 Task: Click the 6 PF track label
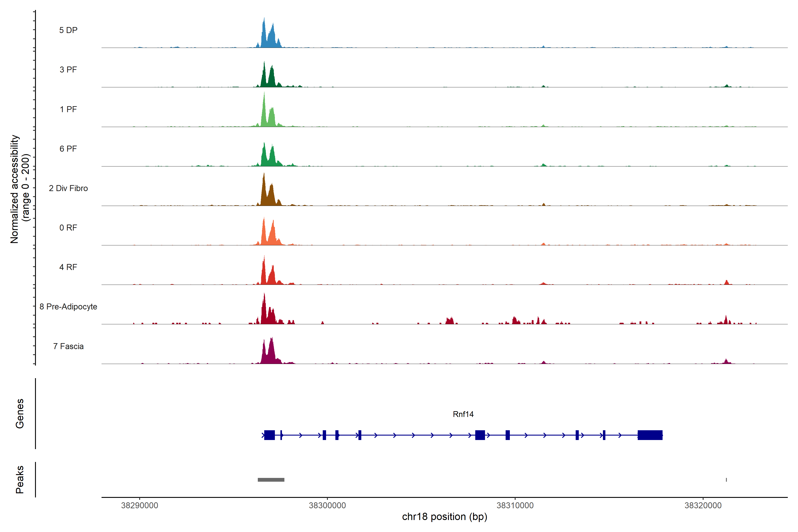[68, 149]
